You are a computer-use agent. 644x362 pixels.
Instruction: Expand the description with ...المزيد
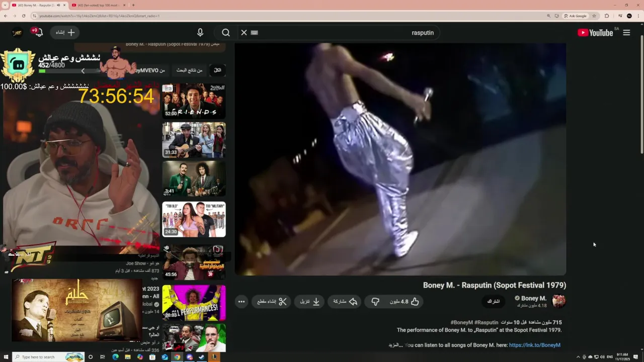pyautogui.click(x=396, y=345)
